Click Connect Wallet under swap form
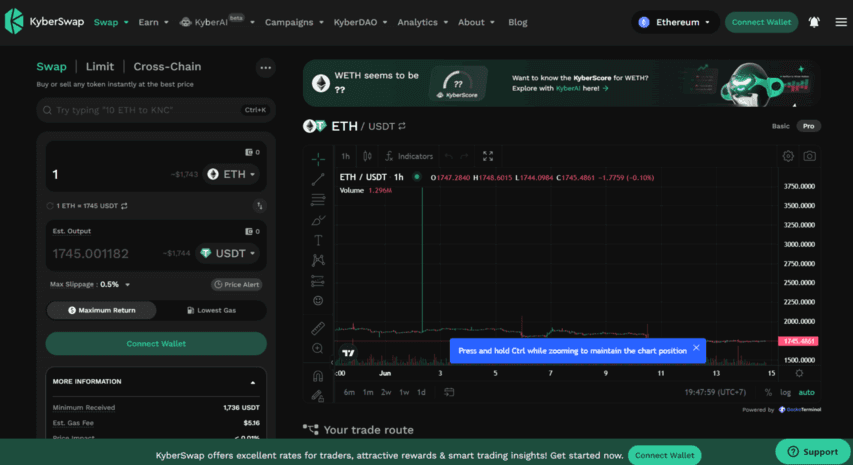Screen dimensions: 853x465 (156, 344)
